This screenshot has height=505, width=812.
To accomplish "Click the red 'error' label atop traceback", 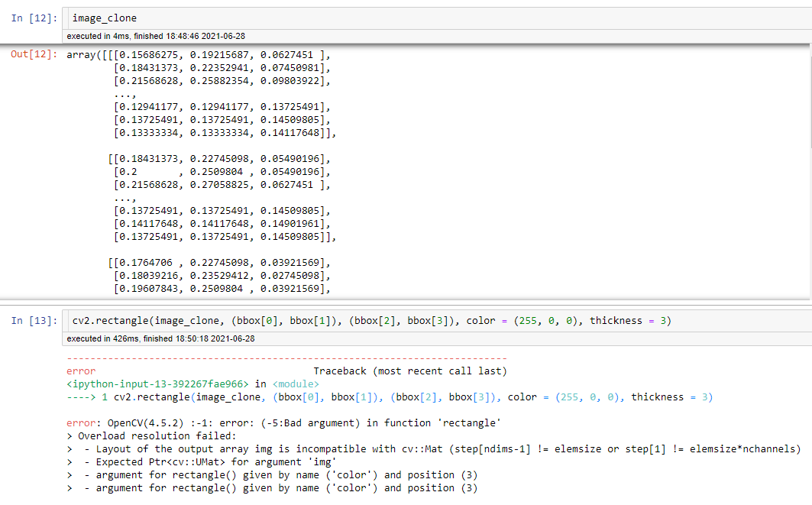I will [81, 371].
